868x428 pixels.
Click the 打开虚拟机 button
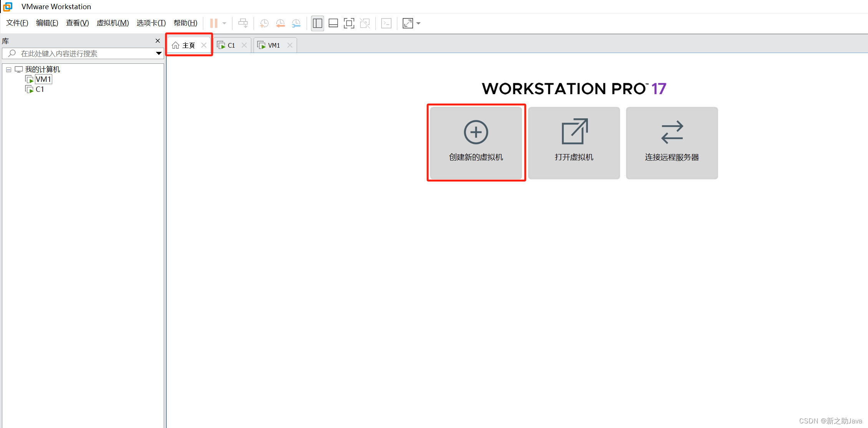click(x=574, y=143)
